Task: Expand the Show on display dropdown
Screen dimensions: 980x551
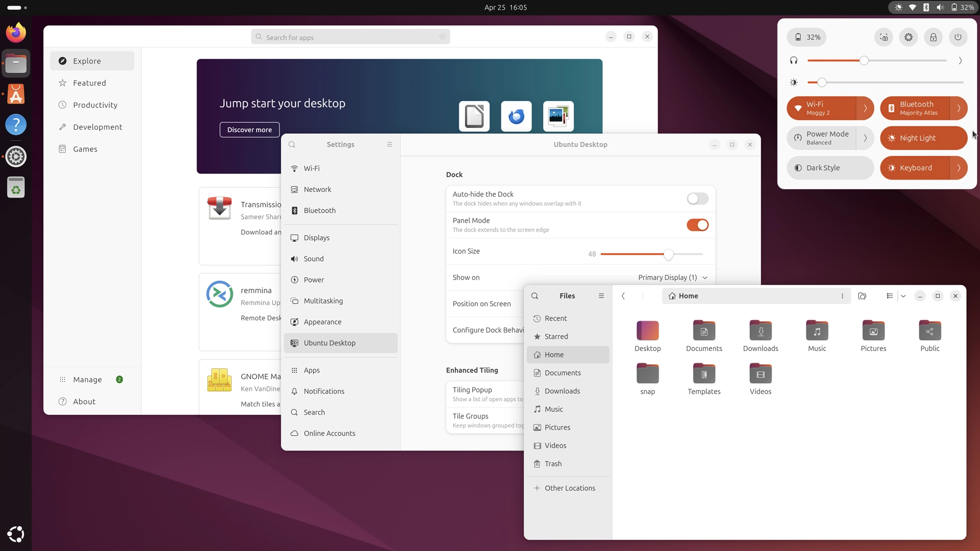Action: tap(672, 277)
